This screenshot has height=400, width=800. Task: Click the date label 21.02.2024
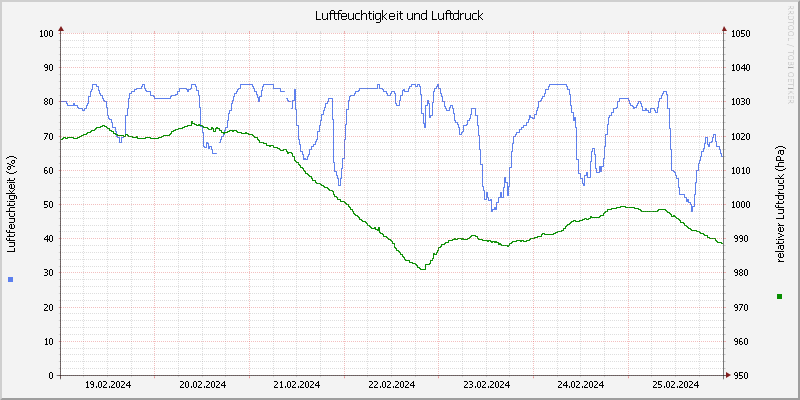(297, 385)
